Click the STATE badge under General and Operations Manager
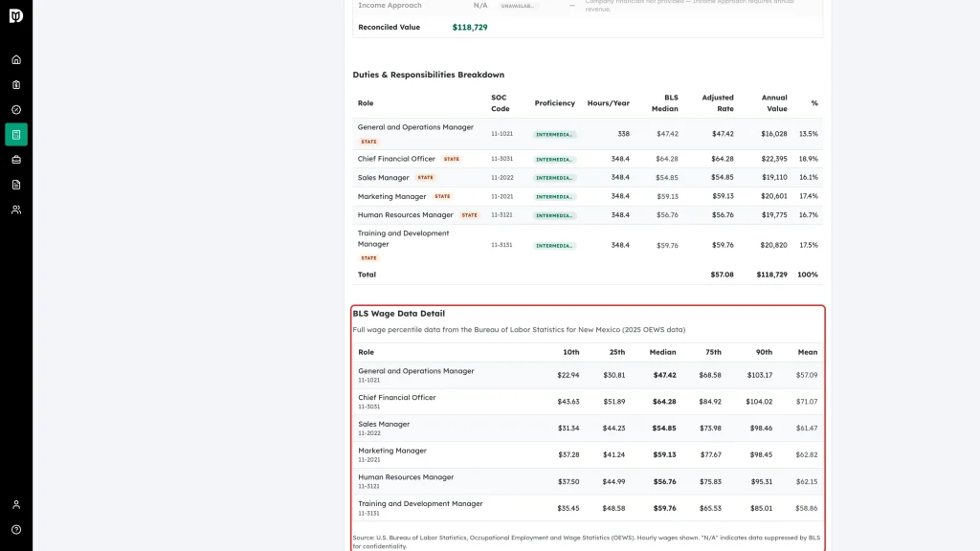 [x=368, y=142]
